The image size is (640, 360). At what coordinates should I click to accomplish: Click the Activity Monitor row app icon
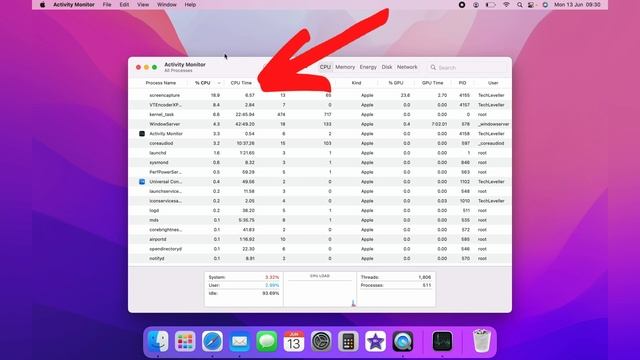[x=142, y=133]
